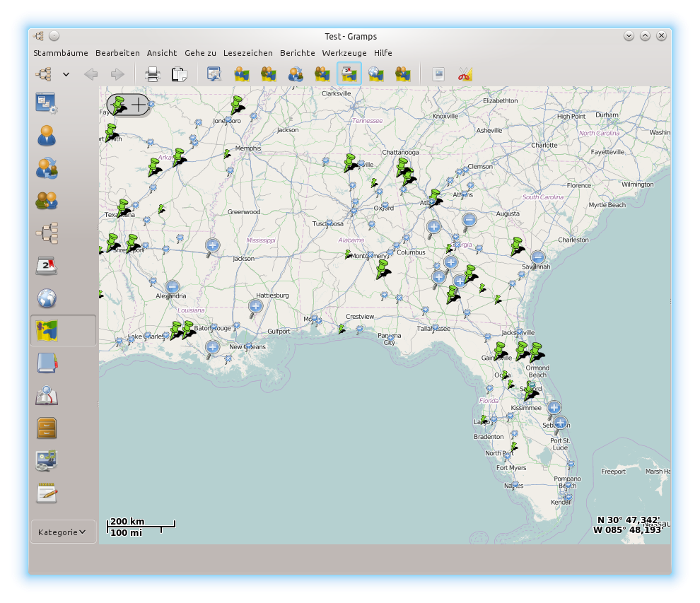The image size is (700, 603).
Task: Collapse the minus cluster above Augusta
Action: tap(469, 220)
